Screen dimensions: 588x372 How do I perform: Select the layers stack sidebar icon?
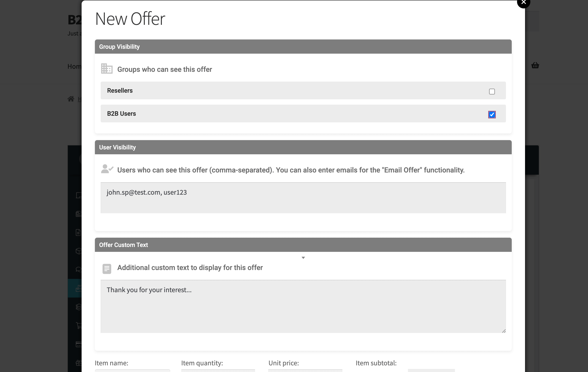78,307
